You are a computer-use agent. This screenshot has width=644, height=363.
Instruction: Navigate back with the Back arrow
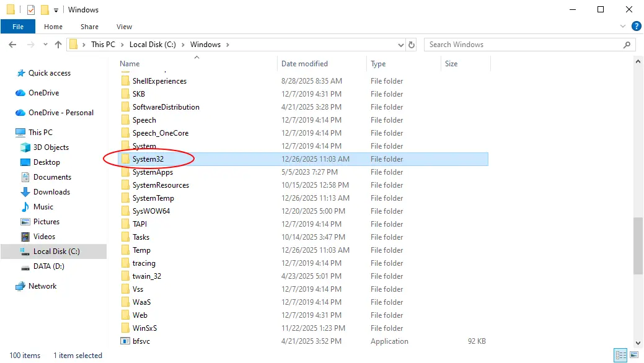pyautogui.click(x=13, y=45)
